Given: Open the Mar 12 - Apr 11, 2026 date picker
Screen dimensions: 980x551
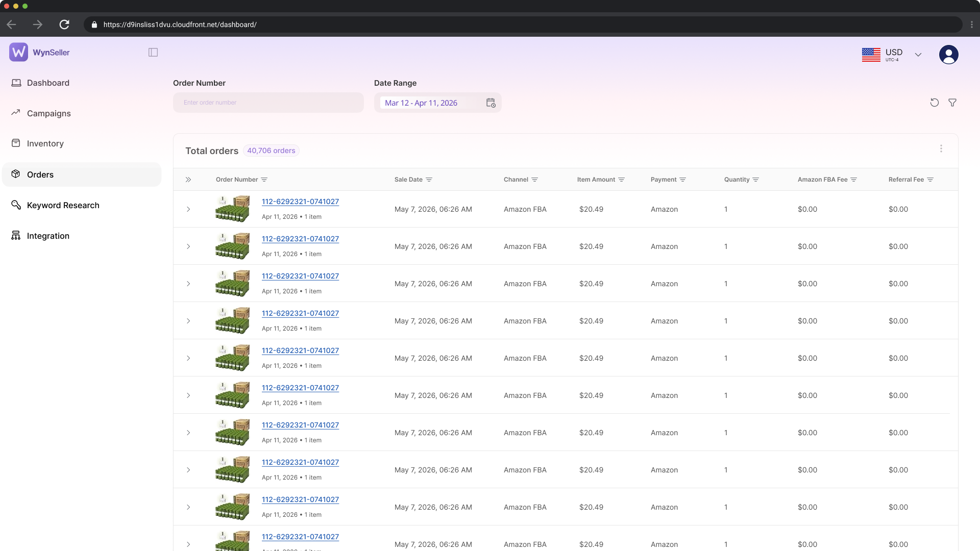Looking at the screenshot, I should coord(437,103).
